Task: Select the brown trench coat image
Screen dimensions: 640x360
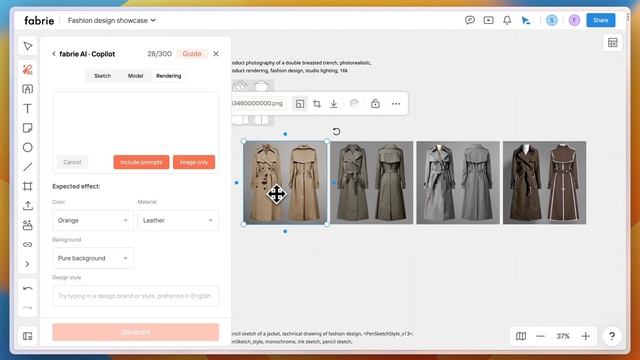Action: pyautogui.click(x=544, y=182)
